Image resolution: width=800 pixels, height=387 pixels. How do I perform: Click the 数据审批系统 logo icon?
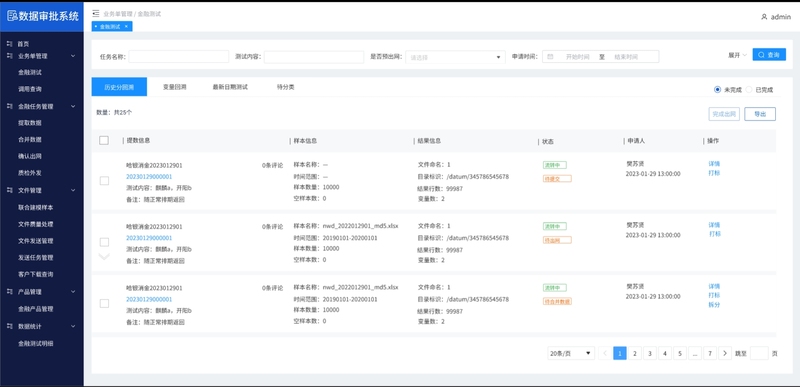pos(12,16)
